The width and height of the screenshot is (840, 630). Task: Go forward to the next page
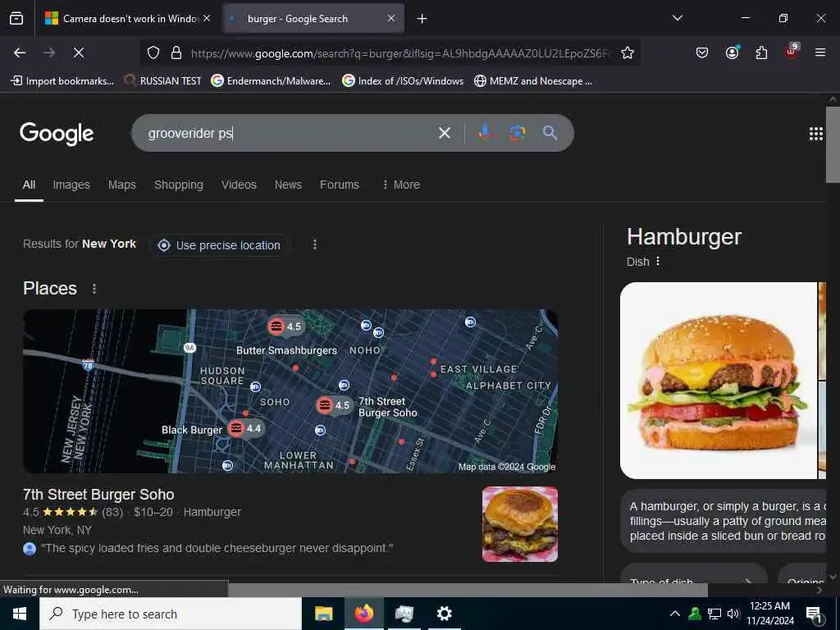pyautogui.click(x=49, y=52)
